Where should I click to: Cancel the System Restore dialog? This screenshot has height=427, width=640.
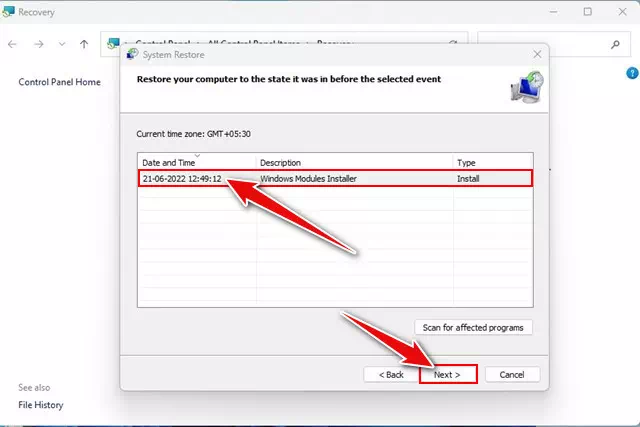(512, 374)
